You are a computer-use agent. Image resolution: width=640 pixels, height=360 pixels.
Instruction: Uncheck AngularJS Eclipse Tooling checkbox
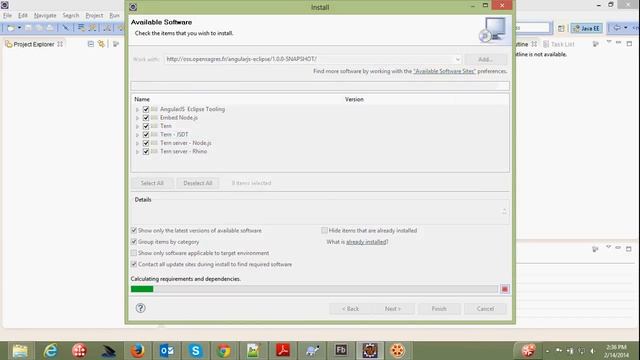click(x=146, y=109)
